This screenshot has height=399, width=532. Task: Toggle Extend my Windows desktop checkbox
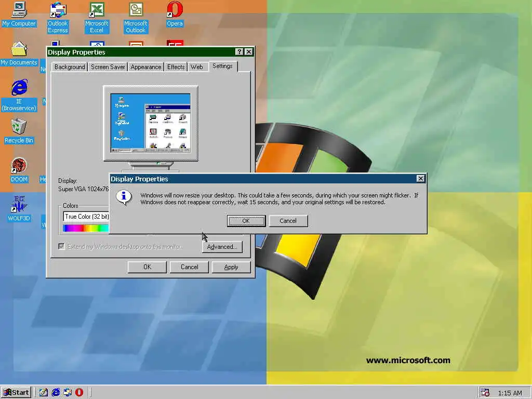61,246
